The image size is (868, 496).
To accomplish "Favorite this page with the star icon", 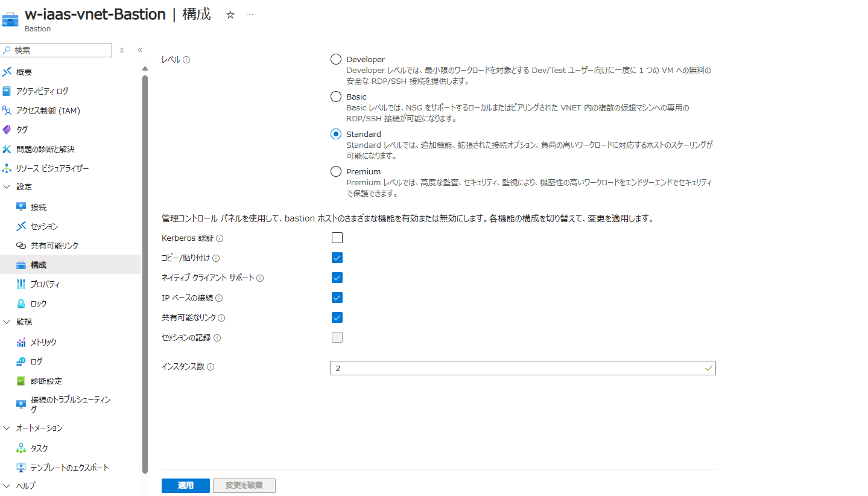I will coord(230,15).
